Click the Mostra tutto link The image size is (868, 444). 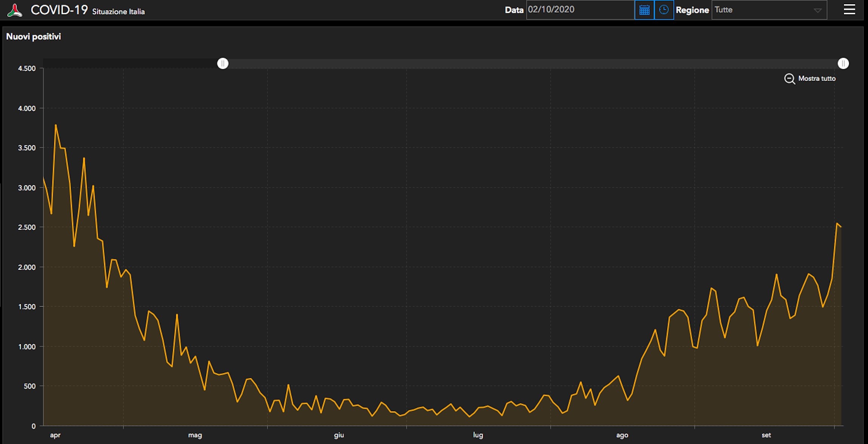click(x=817, y=79)
